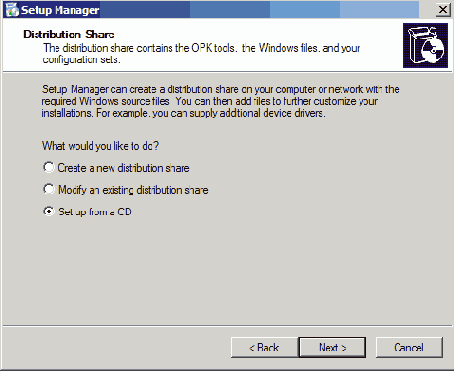The width and height of the screenshot is (454, 371).
Task: Proceed with the Next button
Action: (x=332, y=347)
